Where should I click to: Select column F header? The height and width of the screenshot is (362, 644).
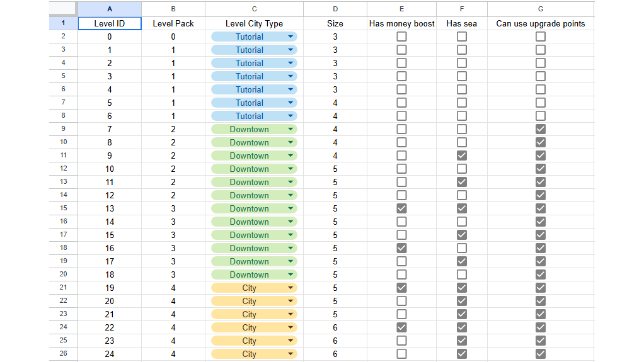(x=462, y=9)
